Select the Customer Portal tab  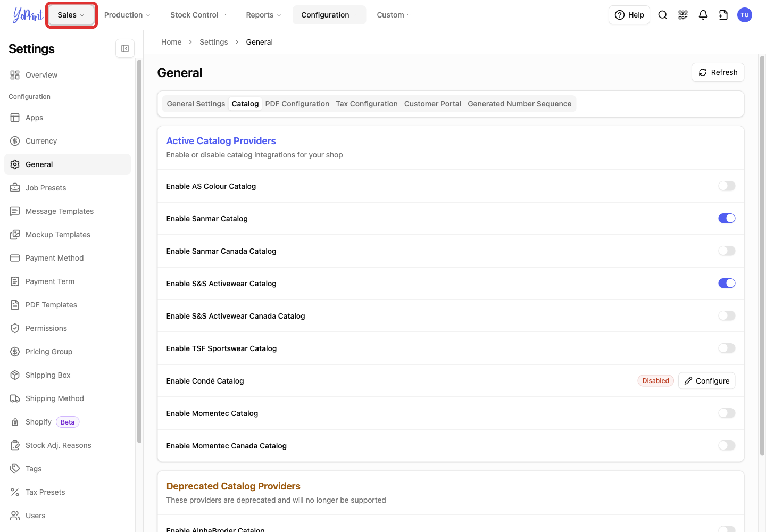432,104
